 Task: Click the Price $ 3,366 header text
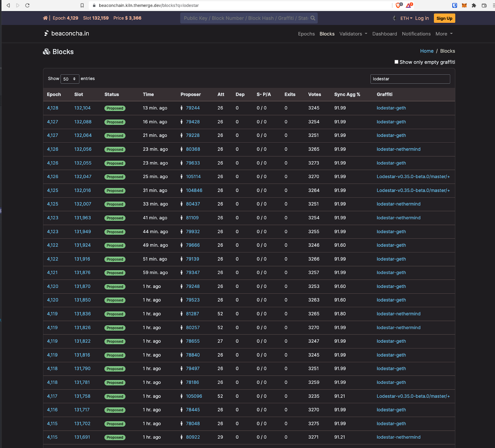tap(127, 18)
